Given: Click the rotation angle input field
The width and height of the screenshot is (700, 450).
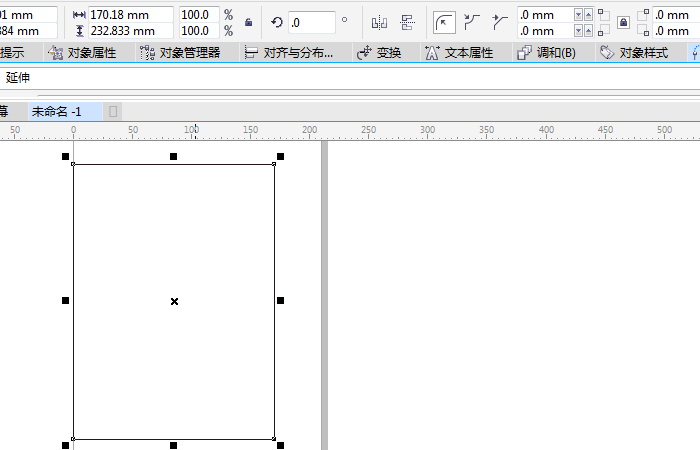Looking at the screenshot, I should tap(311, 22).
